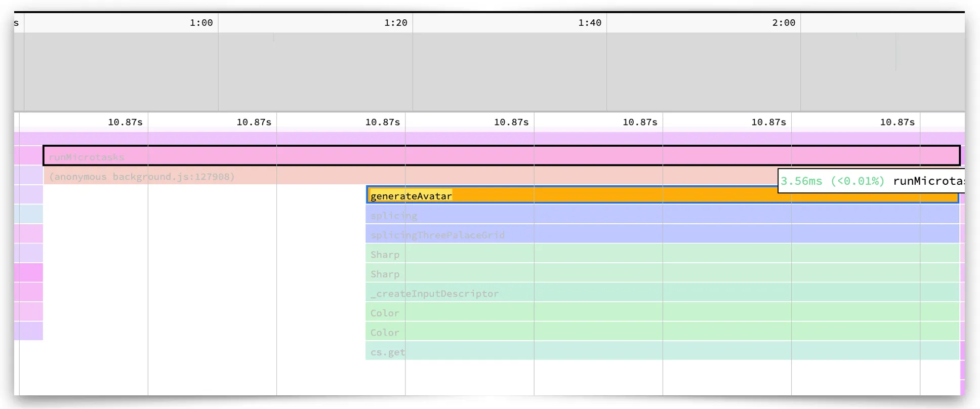The height and width of the screenshot is (409, 980).
Task: Select the orange generateAvatar frame
Action: (607, 195)
